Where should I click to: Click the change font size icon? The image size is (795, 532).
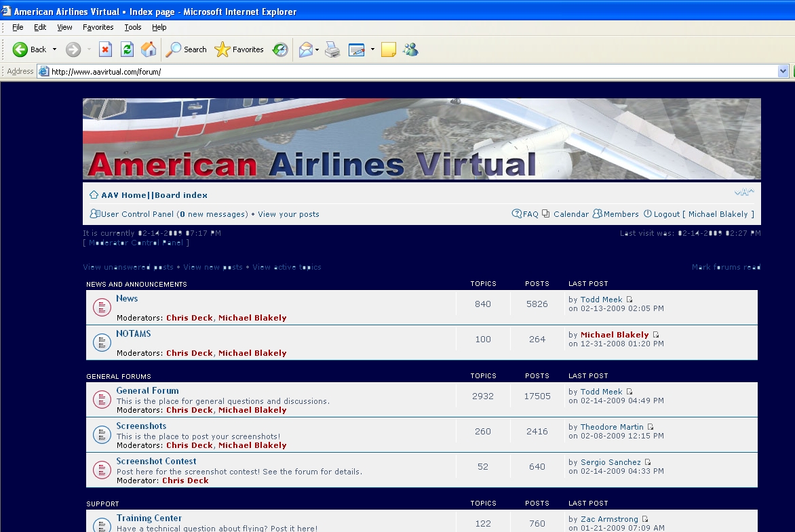pos(744,192)
